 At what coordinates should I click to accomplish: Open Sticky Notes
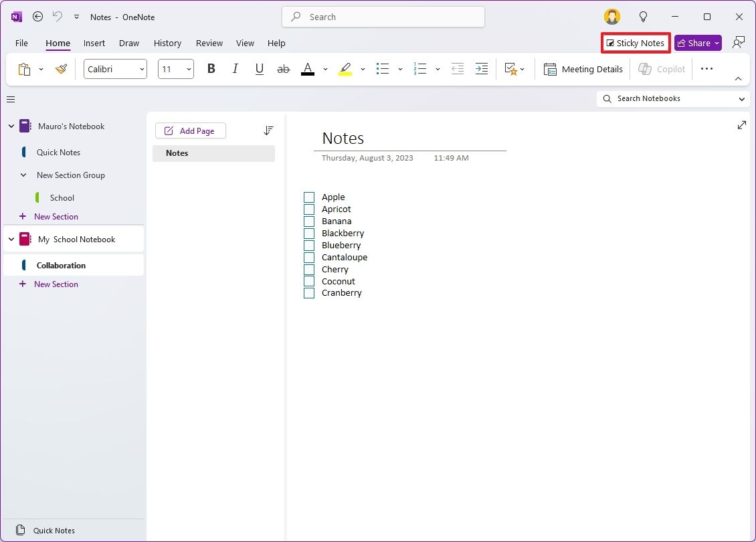click(x=635, y=42)
